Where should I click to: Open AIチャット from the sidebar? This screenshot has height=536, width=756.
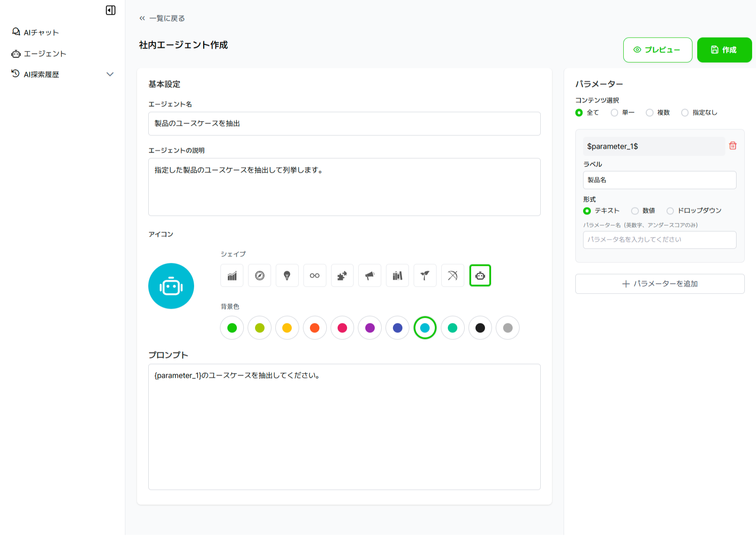point(41,32)
